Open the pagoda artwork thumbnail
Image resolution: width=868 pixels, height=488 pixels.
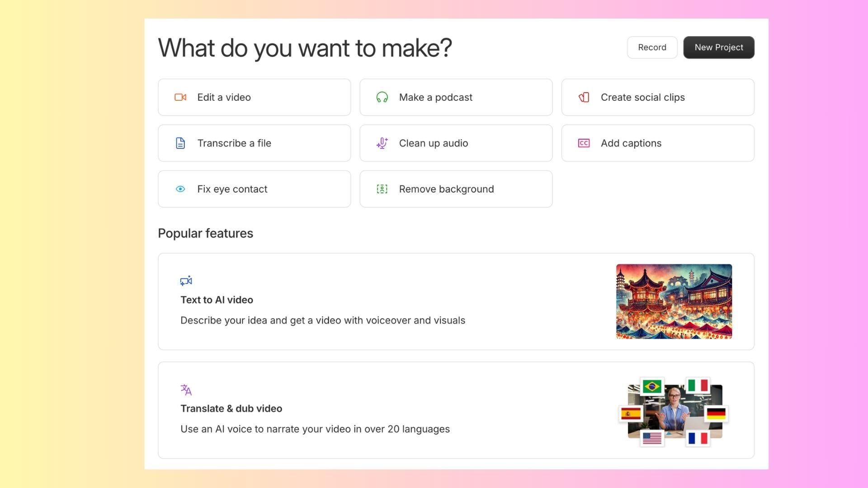[x=674, y=301]
